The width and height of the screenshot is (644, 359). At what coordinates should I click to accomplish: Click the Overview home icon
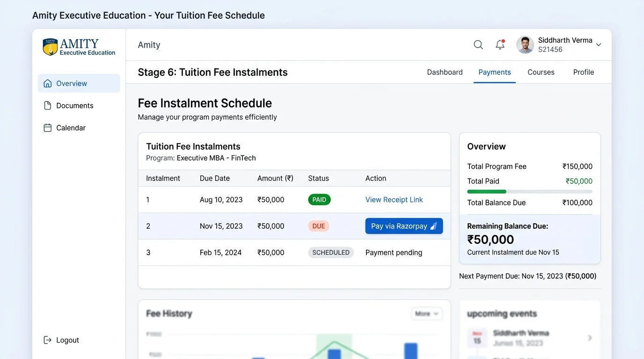(47, 83)
